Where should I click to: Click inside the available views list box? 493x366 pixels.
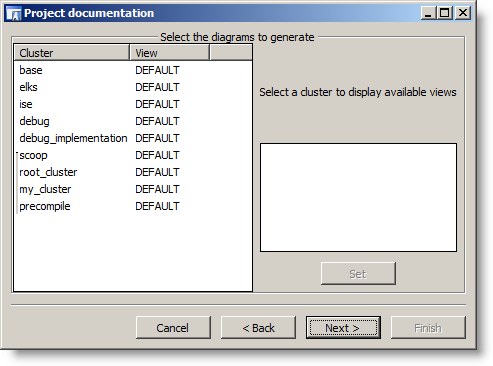click(x=358, y=197)
